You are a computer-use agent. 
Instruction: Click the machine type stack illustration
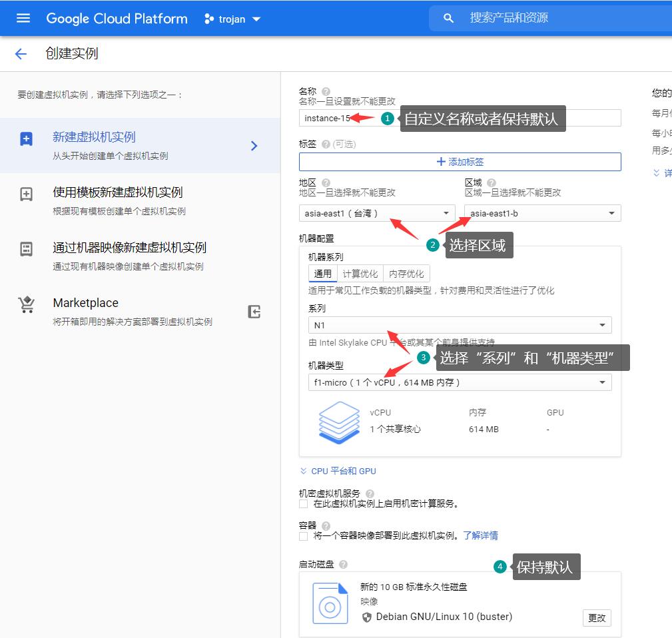[x=339, y=422]
